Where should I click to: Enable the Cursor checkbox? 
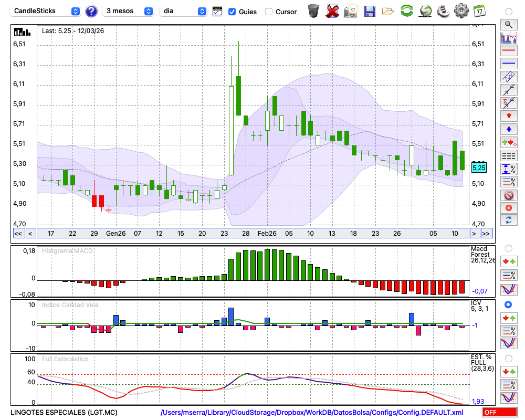[x=269, y=12]
